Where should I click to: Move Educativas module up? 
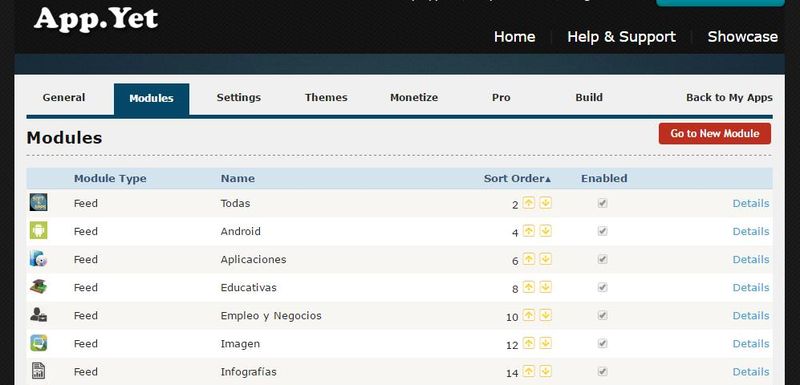click(529, 287)
